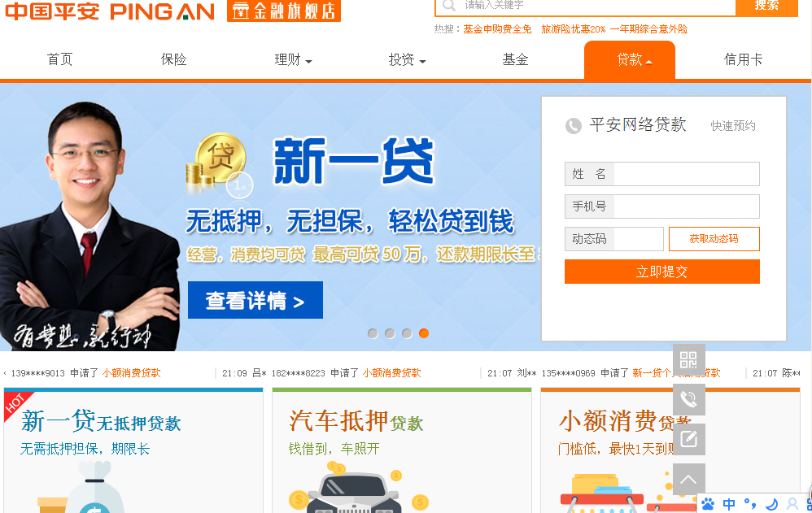Expand the 投资 dropdown menu
The height and width of the screenshot is (513, 812).
(407, 60)
